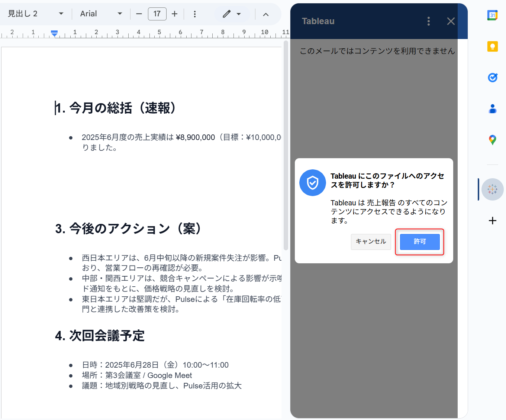Click the bullet about 東日本エリアは堅調
The height and width of the screenshot is (420, 506).
(x=181, y=304)
